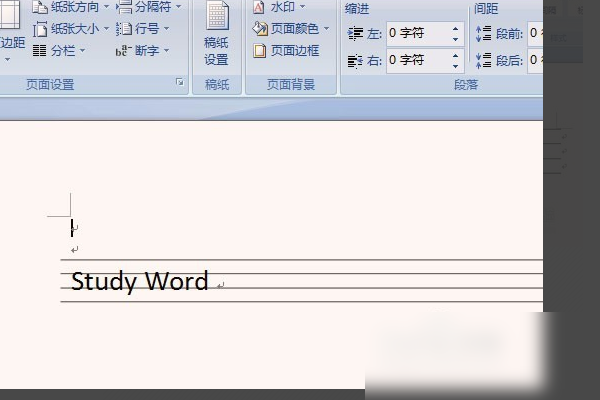Decrease left indent with down spinner
The height and width of the screenshot is (400, 600).
[x=455, y=39]
